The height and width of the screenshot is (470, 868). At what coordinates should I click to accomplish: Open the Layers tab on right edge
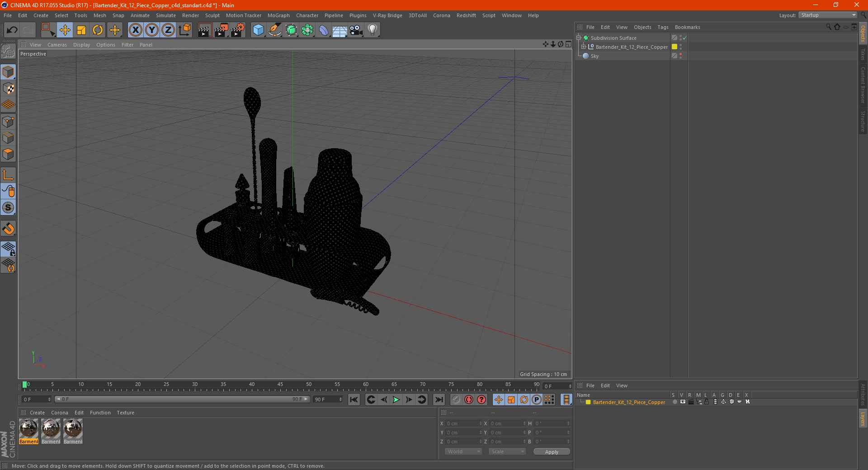tap(863, 419)
